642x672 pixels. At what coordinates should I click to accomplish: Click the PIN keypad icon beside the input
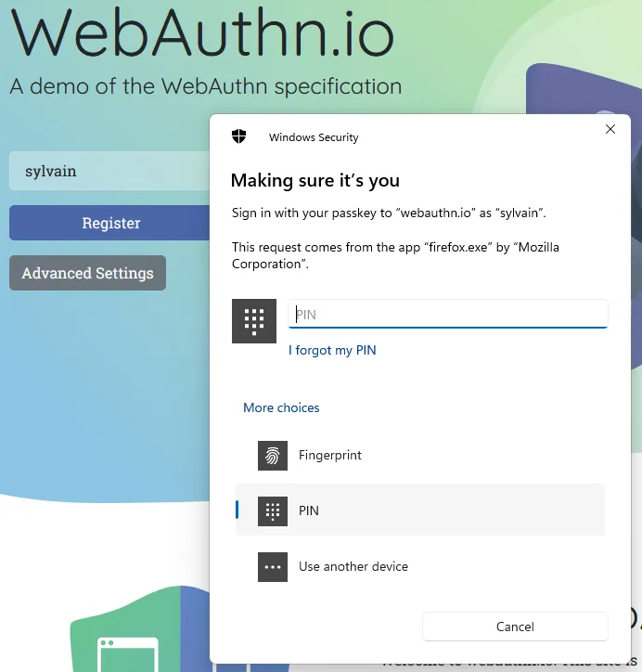click(x=254, y=321)
